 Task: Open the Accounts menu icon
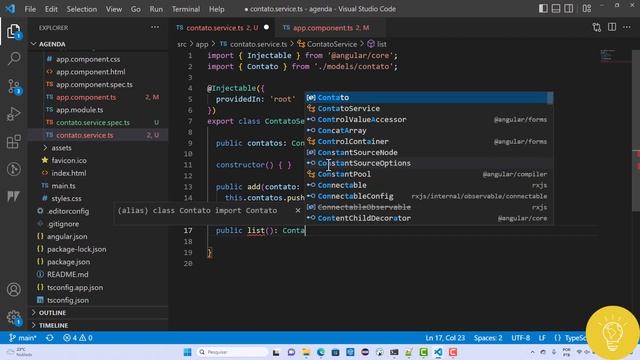[13, 289]
